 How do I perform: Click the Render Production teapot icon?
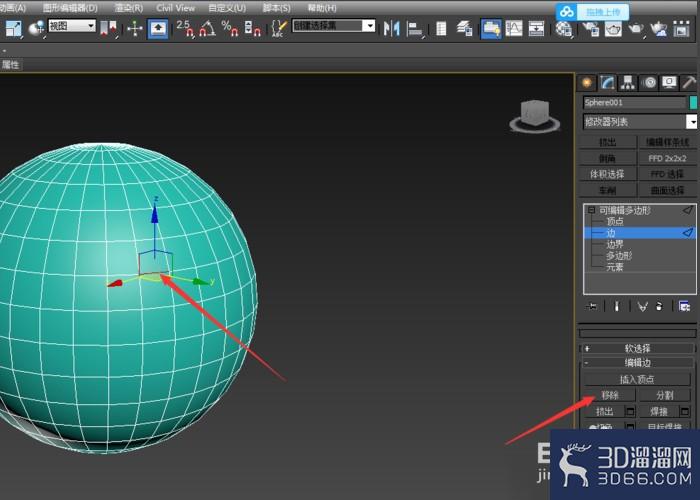636,29
